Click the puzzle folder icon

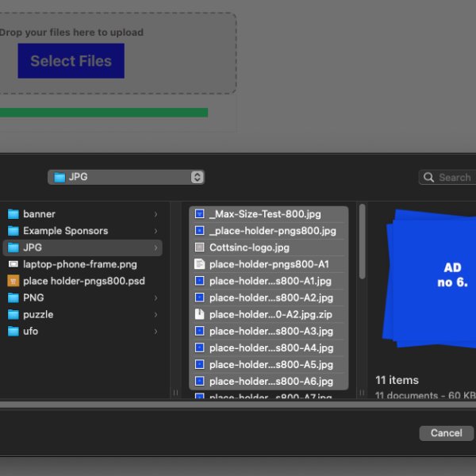pos(13,314)
